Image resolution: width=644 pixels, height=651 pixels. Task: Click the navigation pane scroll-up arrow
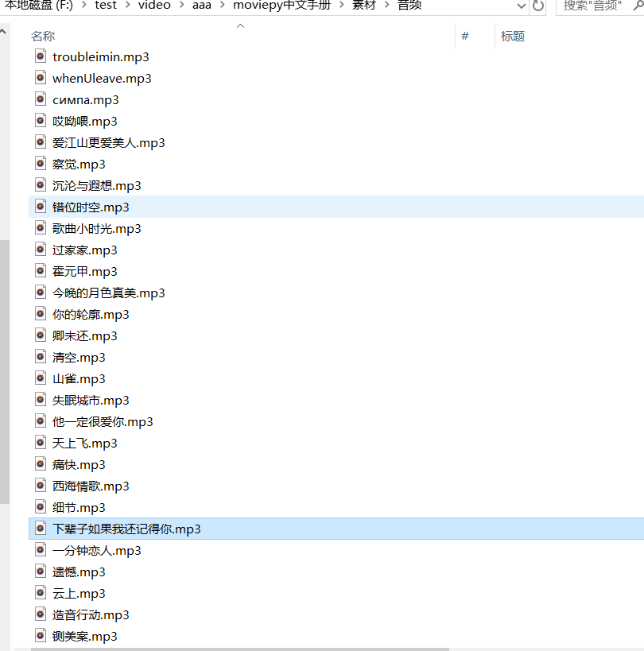coord(4,31)
